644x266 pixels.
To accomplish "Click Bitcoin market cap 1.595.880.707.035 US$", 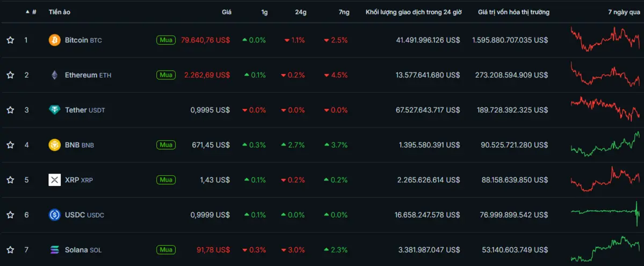I will coord(510,40).
